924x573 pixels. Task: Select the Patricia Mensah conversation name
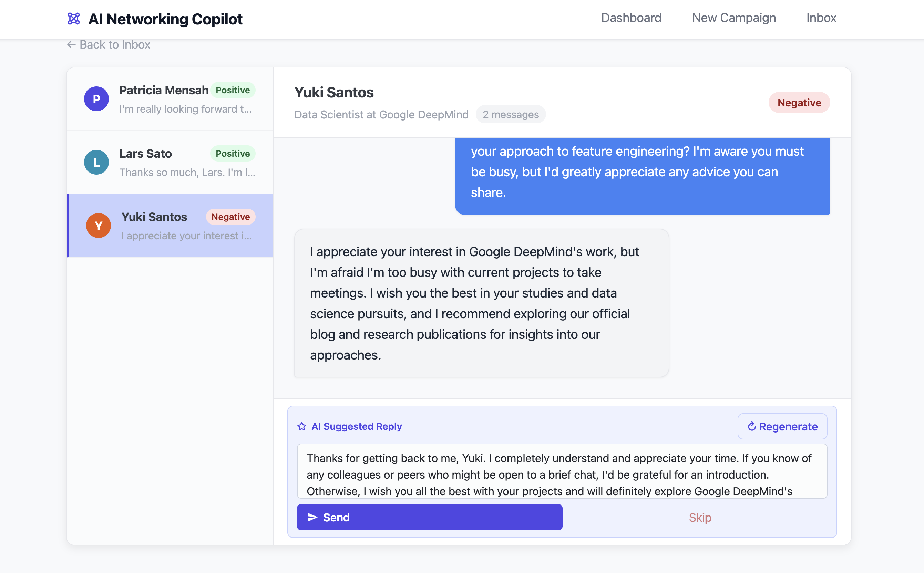164,90
